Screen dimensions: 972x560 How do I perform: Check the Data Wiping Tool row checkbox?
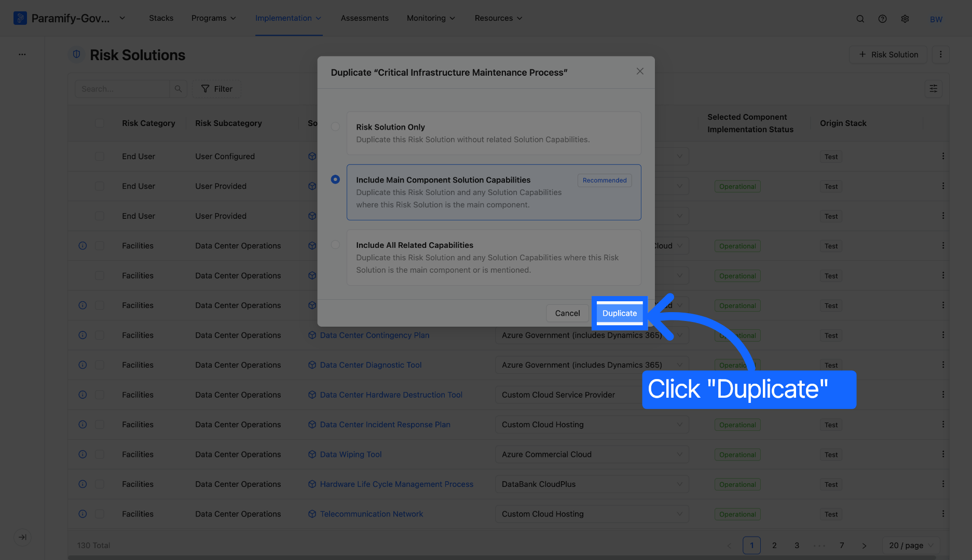(x=99, y=455)
